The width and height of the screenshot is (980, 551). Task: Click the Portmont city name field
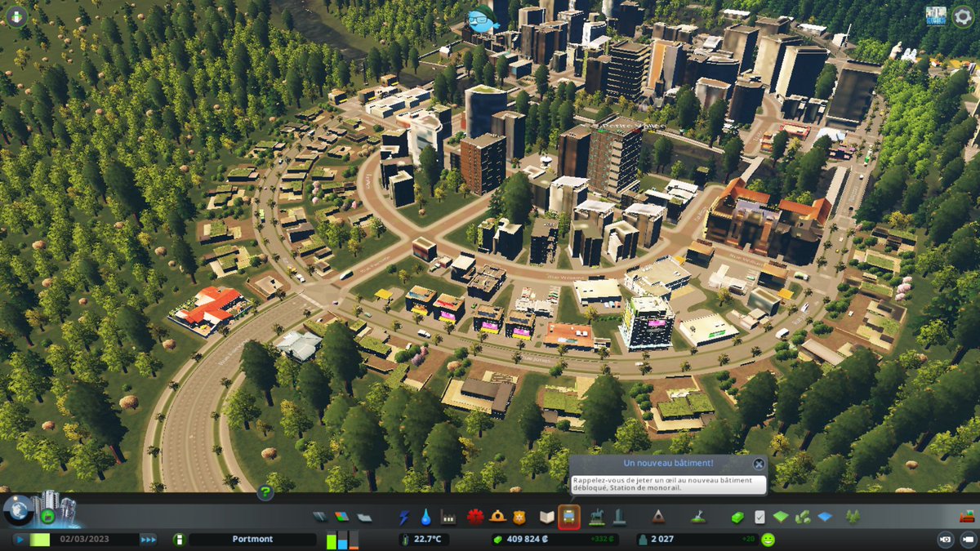point(252,540)
